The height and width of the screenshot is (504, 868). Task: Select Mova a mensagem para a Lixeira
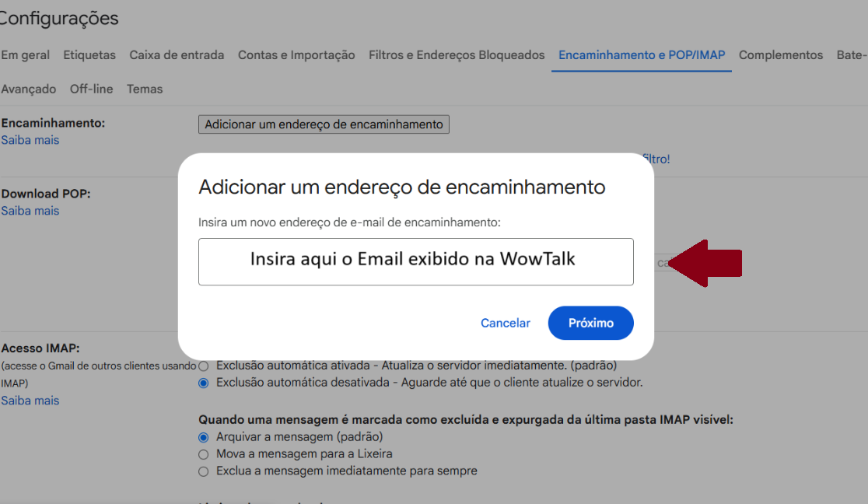pos(204,454)
